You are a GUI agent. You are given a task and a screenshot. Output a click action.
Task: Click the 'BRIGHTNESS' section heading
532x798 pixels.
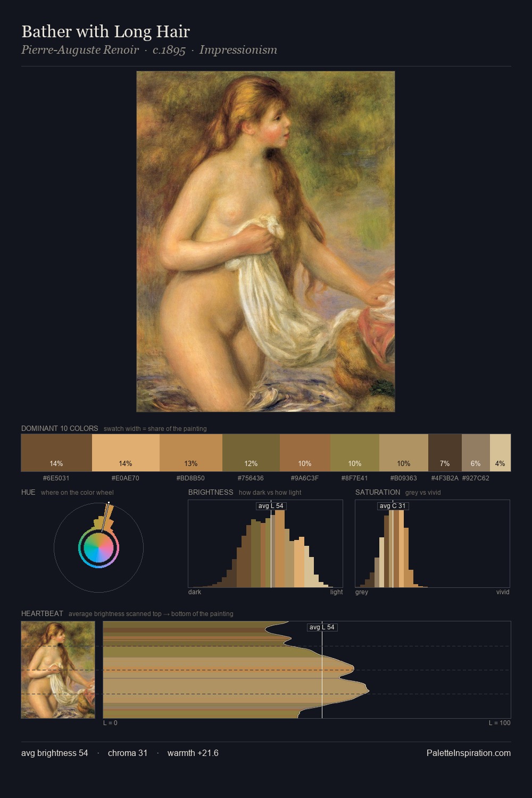click(x=211, y=492)
